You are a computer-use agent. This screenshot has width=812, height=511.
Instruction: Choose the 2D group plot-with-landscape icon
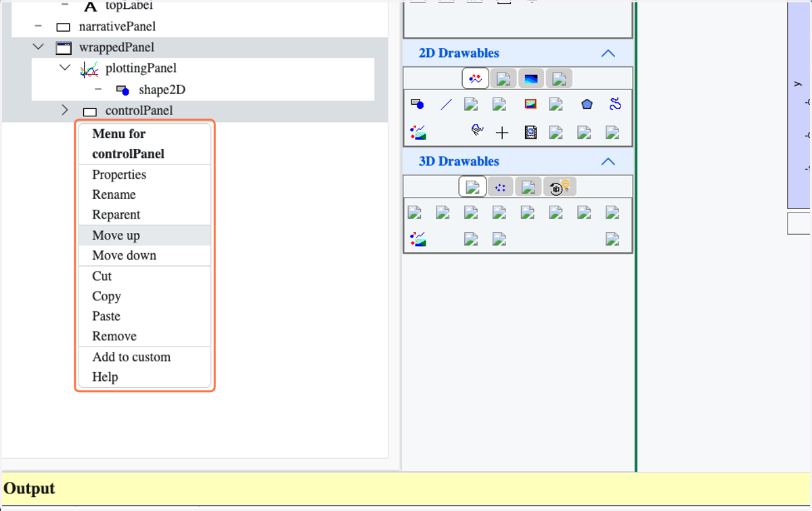418,133
